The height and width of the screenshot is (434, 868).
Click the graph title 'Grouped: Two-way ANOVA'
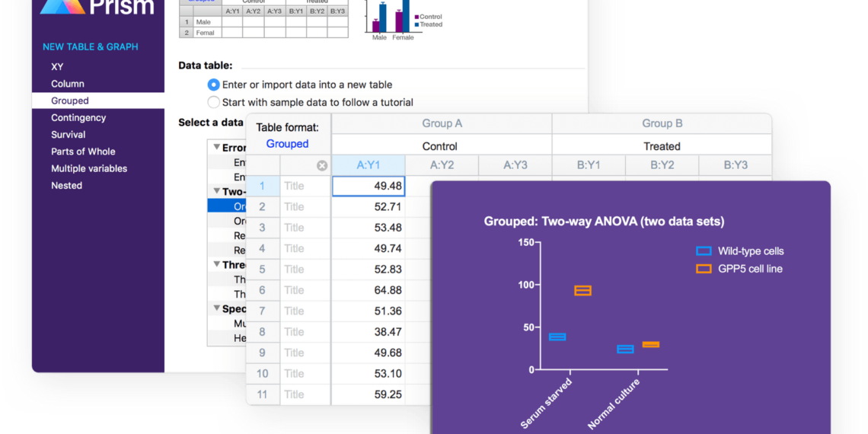coord(604,222)
